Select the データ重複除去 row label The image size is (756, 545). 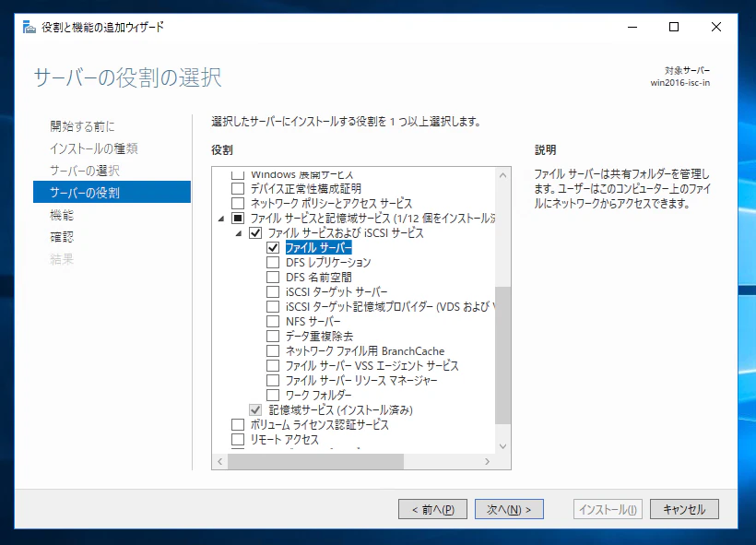319,337
